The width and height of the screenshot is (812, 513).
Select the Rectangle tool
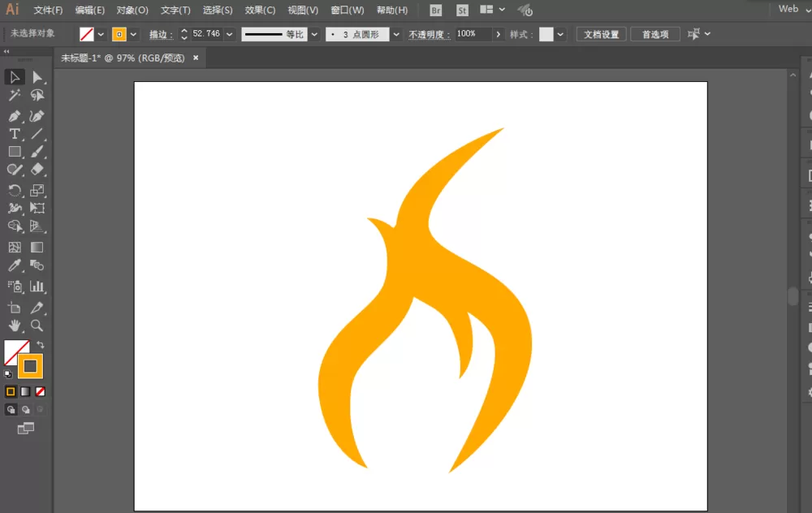(15, 152)
